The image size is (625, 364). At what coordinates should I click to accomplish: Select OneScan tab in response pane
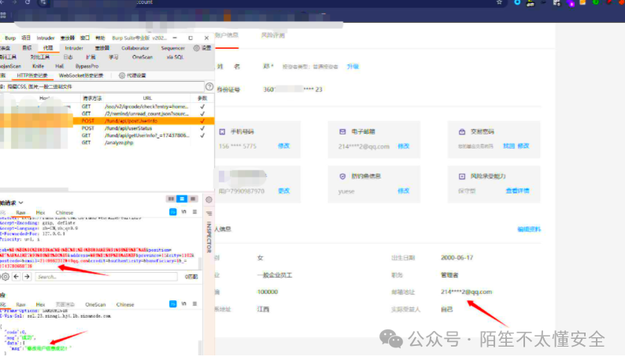pyautogui.click(x=95, y=304)
